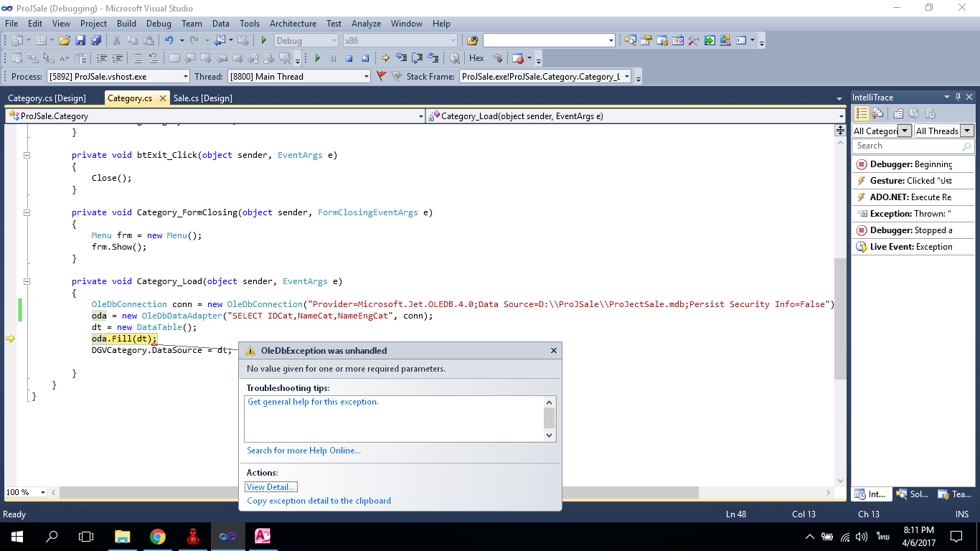Select the ADO.NET: Execute IntelliTrace event
The image size is (980, 551).
pyautogui.click(x=913, y=197)
